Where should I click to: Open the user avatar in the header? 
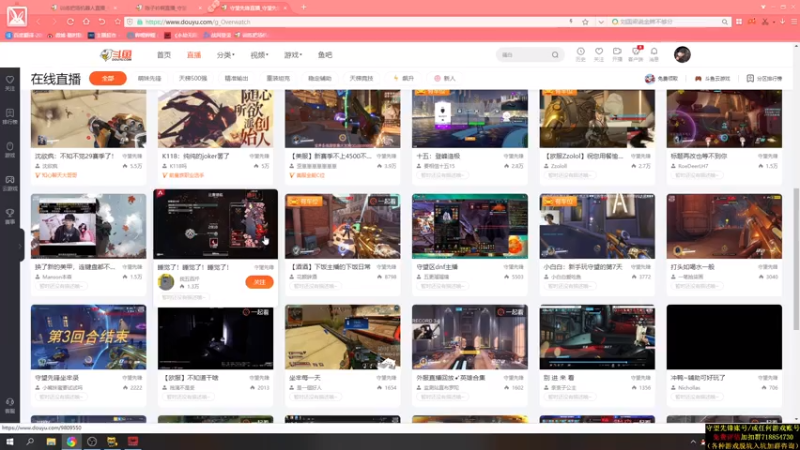point(682,54)
